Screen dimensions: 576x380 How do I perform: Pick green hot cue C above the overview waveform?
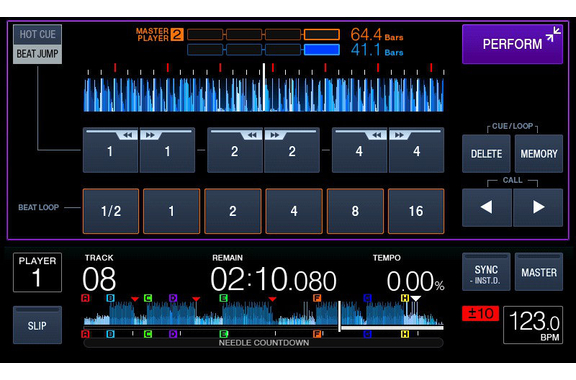coord(148,298)
